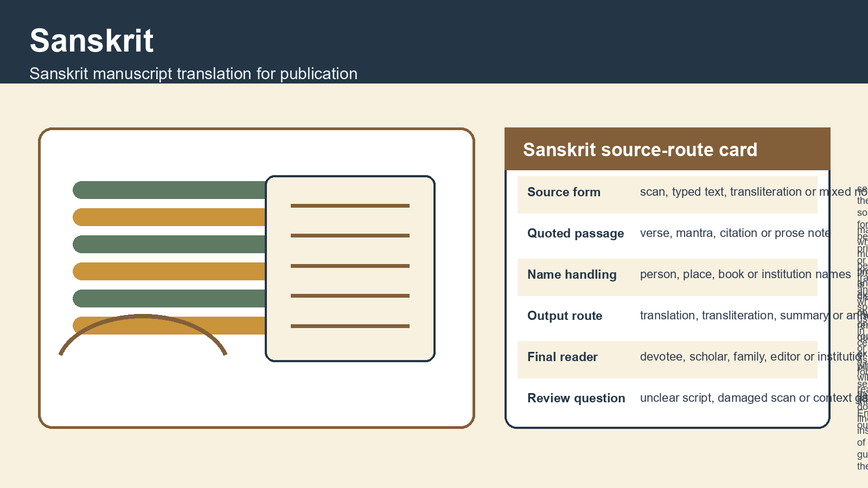Click the Sanskrit main title
This screenshot has width=868, height=488.
[x=92, y=41]
